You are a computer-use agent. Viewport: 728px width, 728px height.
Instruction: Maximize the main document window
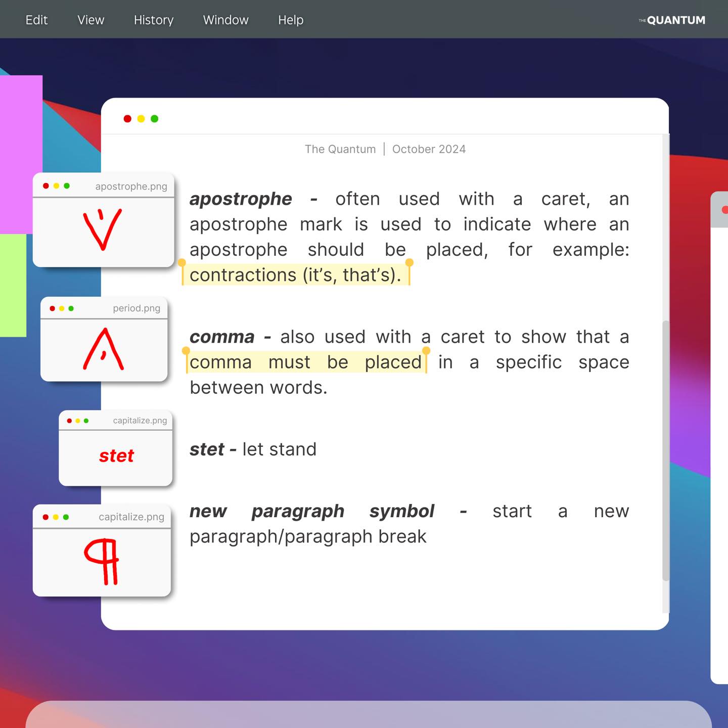pos(155,119)
